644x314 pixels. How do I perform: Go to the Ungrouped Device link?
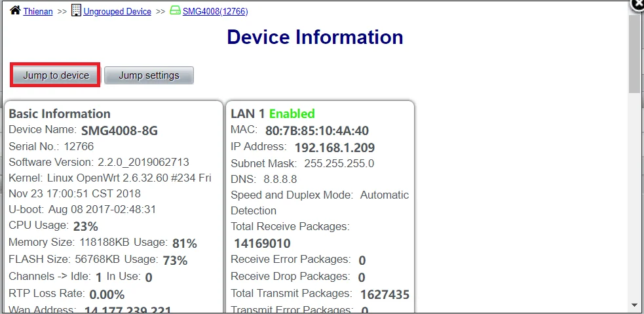(117, 12)
